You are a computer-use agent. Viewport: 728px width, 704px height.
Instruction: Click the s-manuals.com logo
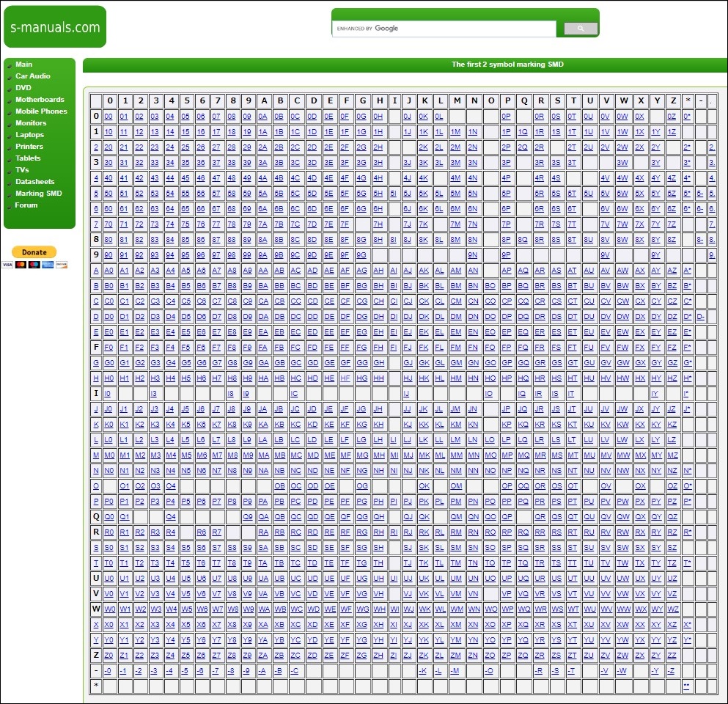click(x=55, y=26)
